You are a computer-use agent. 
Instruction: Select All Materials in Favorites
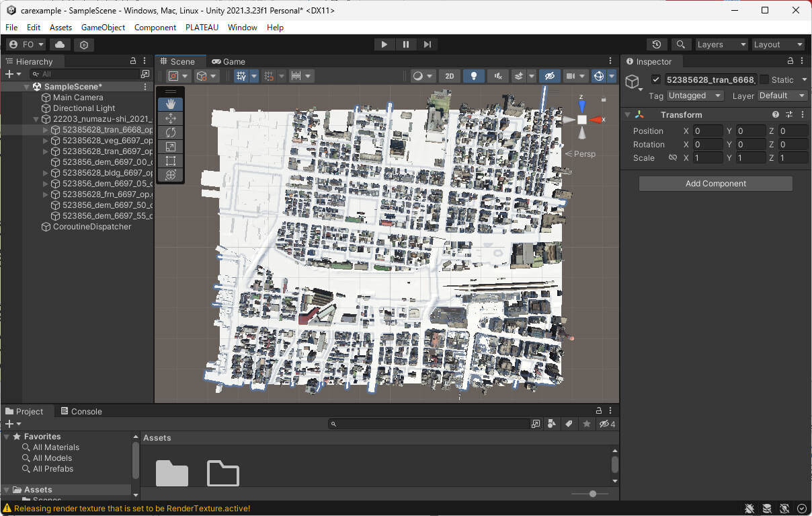click(x=56, y=447)
